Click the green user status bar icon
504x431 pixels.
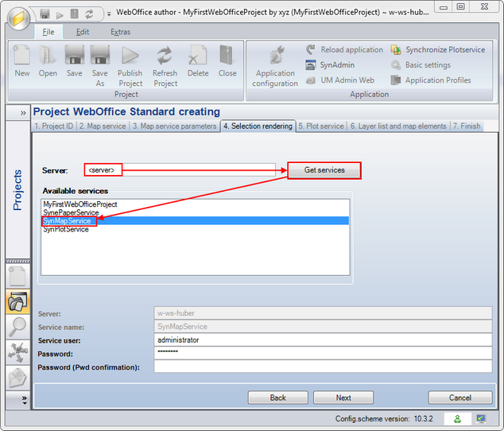coord(457,419)
